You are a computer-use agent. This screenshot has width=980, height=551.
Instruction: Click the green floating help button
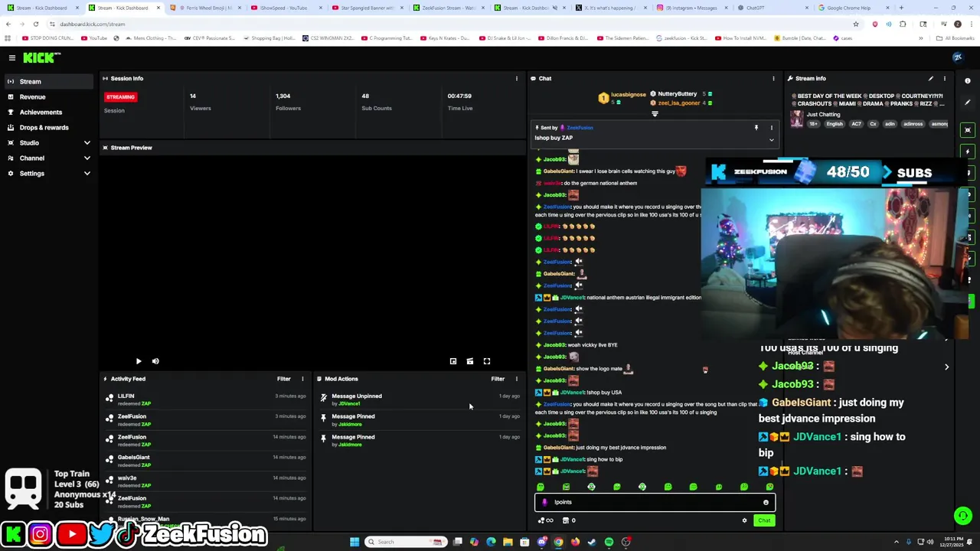click(x=963, y=517)
